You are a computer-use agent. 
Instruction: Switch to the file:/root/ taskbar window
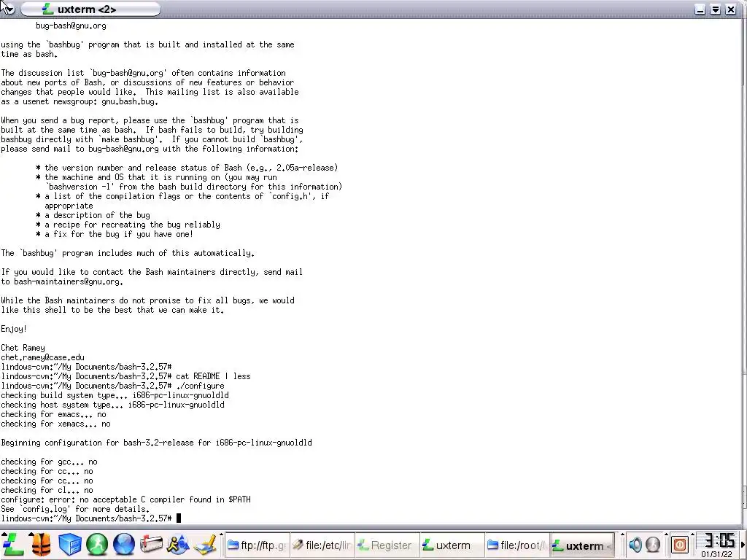(x=516, y=545)
